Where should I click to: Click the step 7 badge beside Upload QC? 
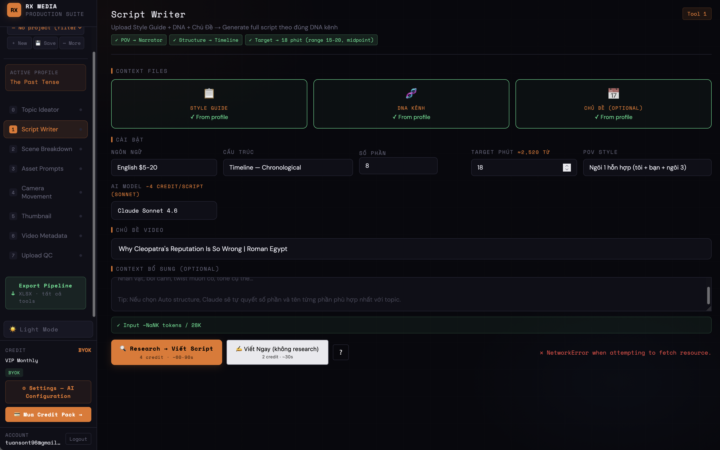[13, 256]
